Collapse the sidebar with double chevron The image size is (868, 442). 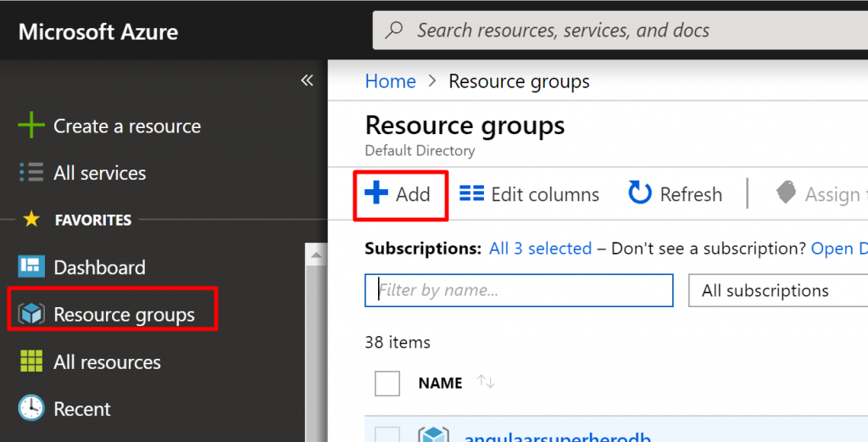click(307, 81)
